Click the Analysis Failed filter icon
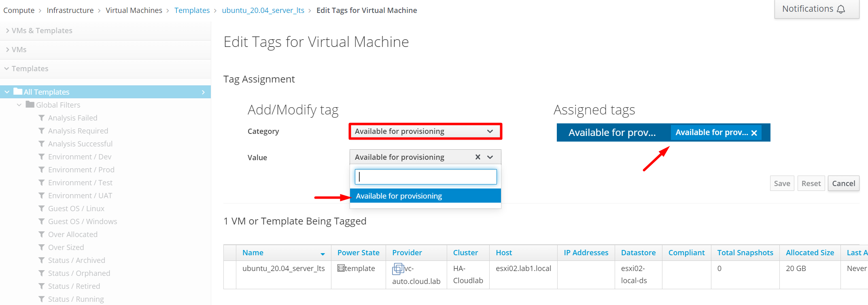This screenshot has width=868, height=305. [41, 118]
